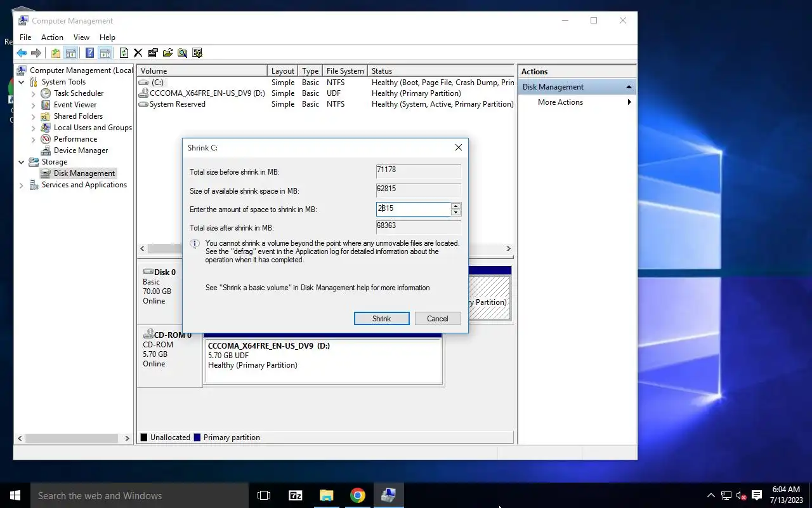Click the Disk 0 label in the graphical view
Image resolution: width=812 pixels, height=508 pixels.
[x=165, y=272]
